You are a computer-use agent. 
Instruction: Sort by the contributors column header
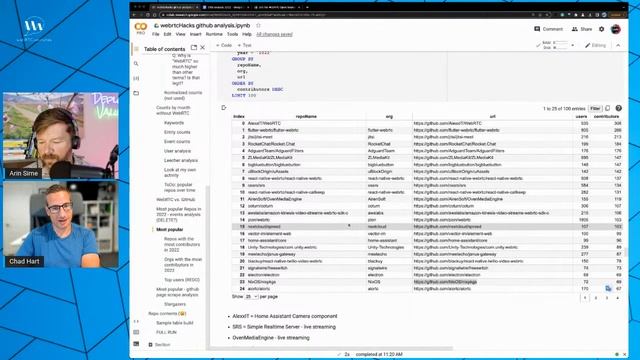pos(606,116)
